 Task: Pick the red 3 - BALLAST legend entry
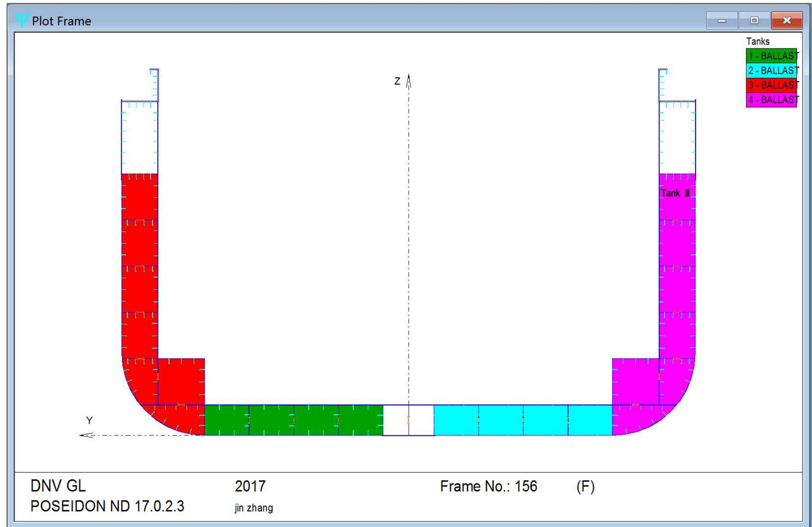tap(771, 85)
